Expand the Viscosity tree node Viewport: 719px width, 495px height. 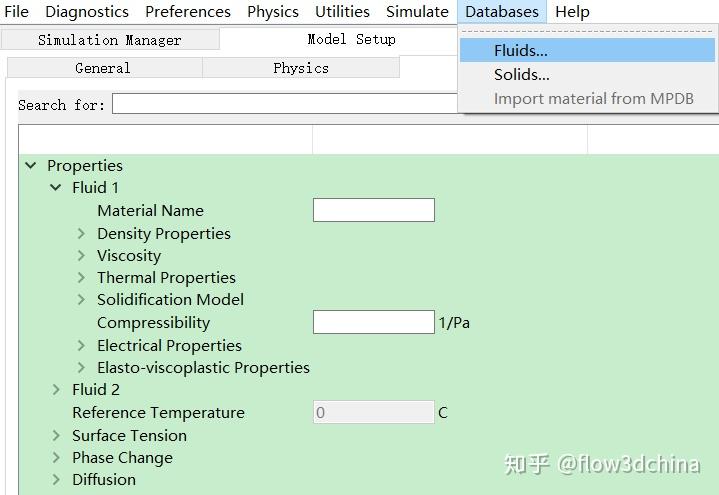pos(82,256)
